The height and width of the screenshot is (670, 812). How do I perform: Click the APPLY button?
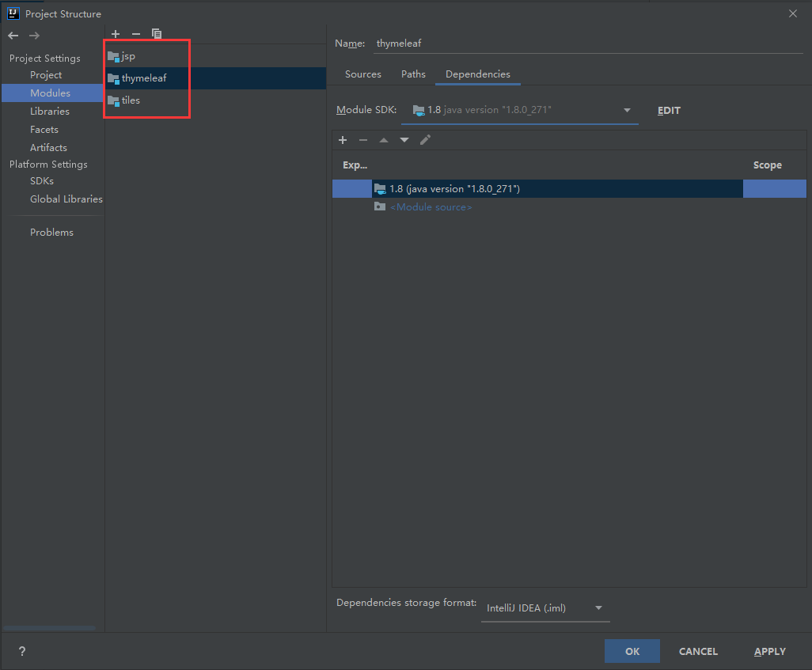coord(769,651)
